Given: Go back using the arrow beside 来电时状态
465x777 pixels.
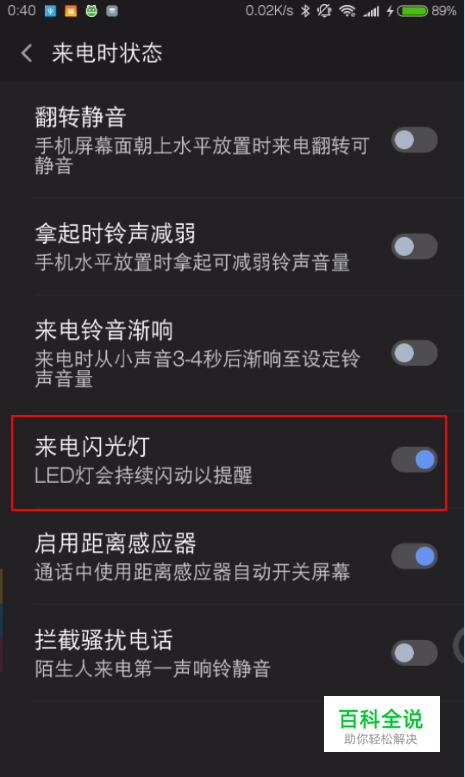Looking at the screenshot, I should pyautogui.click(x=27, y=53).
